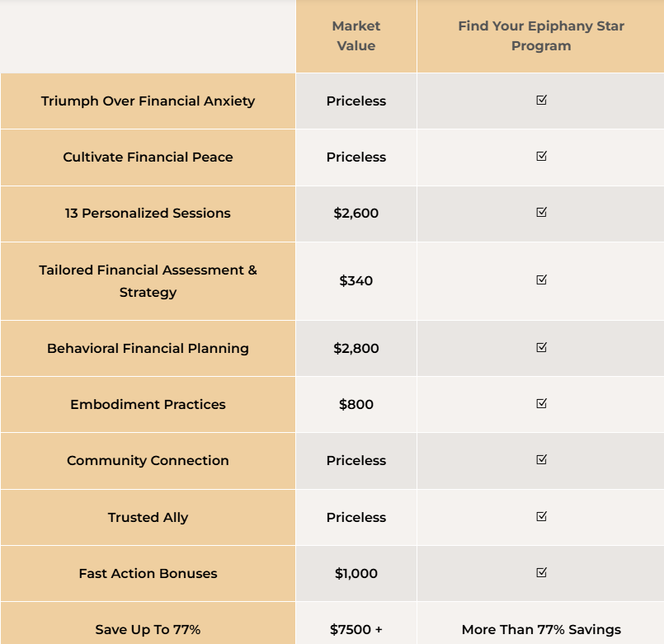Click checkmark for Tailored Financial Assessment & Strategy
The width and height of the screenshot is (664, 644).
pyautogui.click(x=541, y=280)
